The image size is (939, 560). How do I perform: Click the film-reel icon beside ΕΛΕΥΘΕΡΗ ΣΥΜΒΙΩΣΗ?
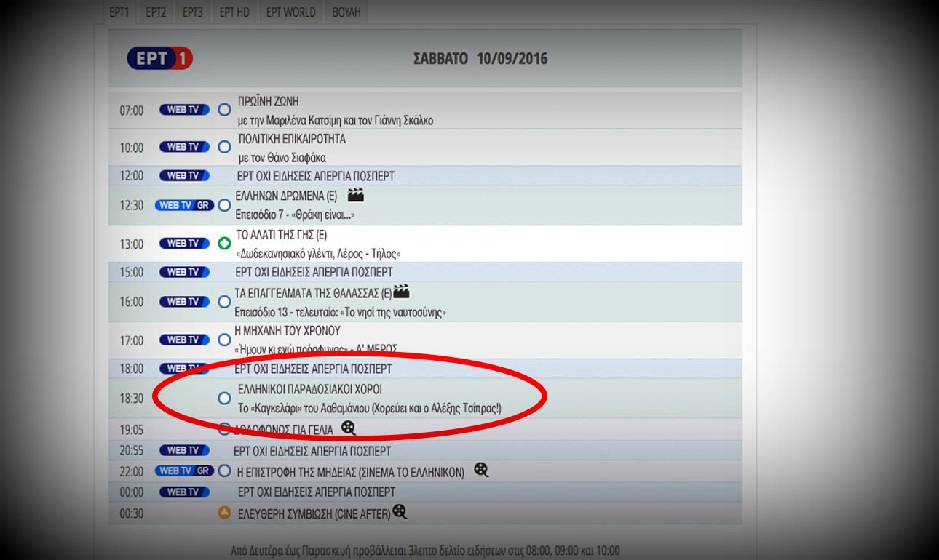point(399,513)
